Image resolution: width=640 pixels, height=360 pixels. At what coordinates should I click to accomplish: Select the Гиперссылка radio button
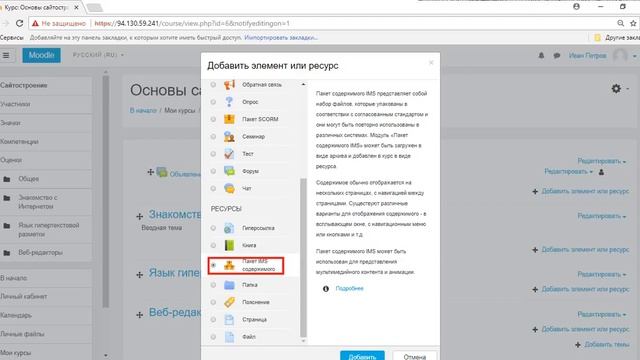[x=213, y=228]
